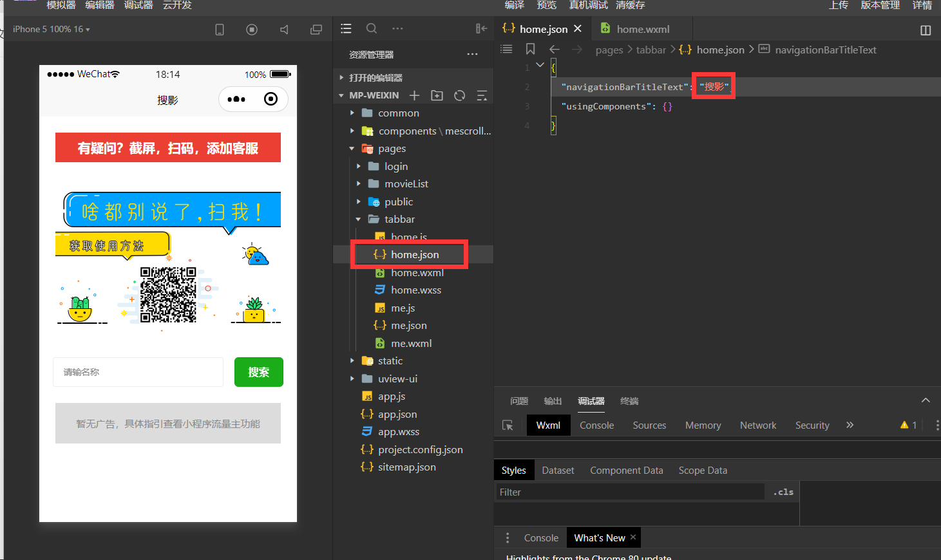This screenshot has height=560, width=941.
Task: Close the home.json editor tab
Action: [578, 28]
